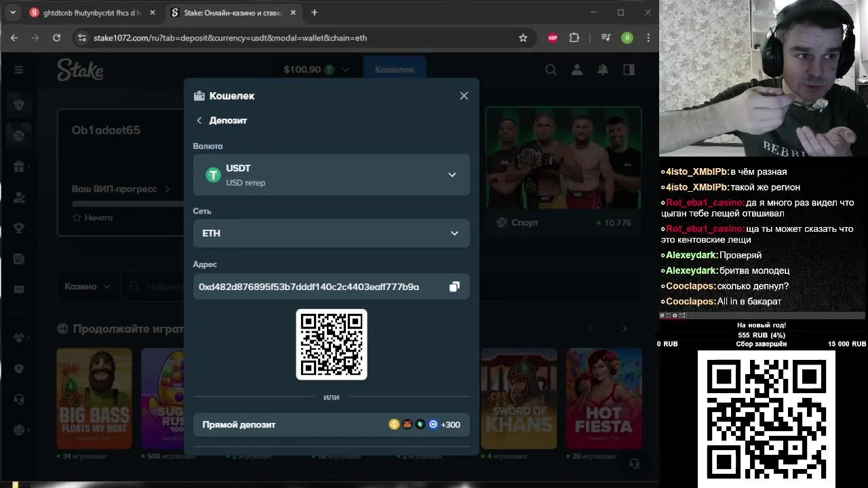Screen dimensions: 868x488
Task: Click the +300 payment methods indicator
Action: click(x=450, y=425)
